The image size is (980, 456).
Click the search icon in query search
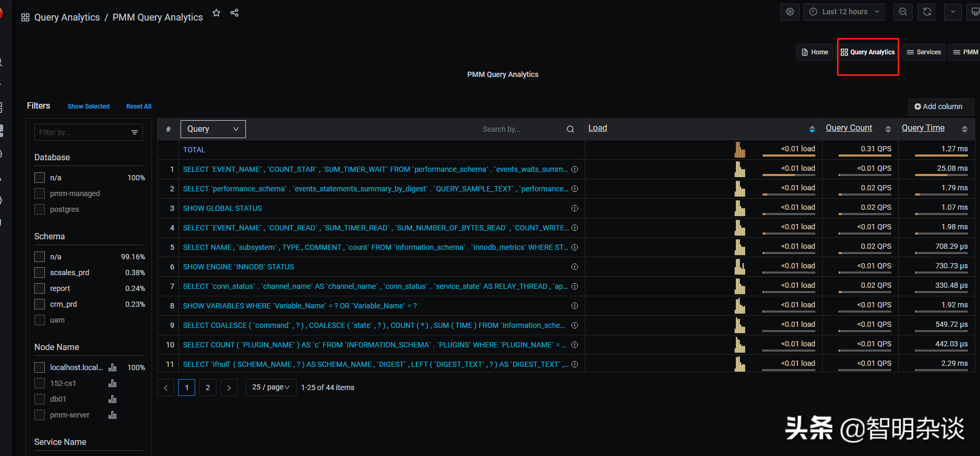point(570,129)
